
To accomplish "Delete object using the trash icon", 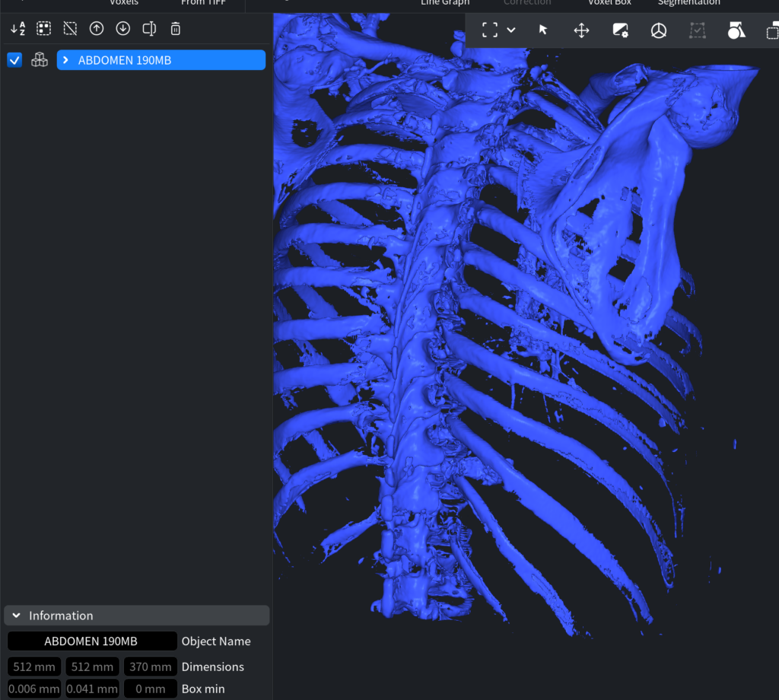I will pos(176,29).
